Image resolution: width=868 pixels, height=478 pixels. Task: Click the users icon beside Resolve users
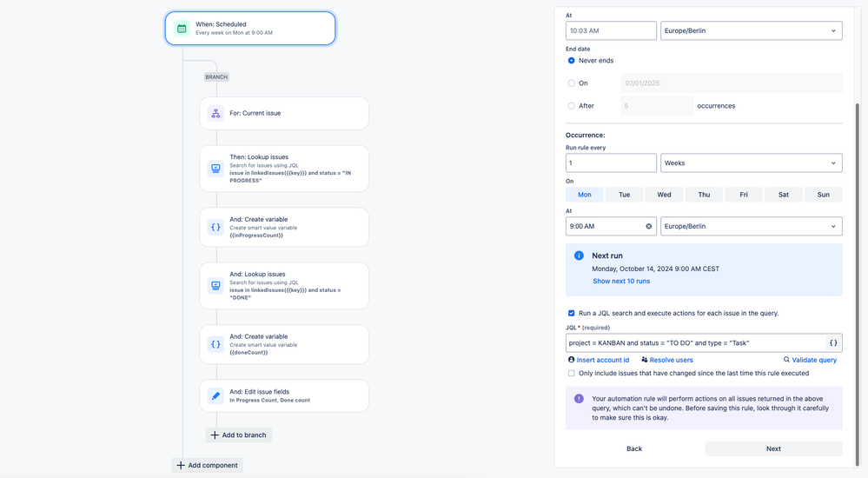click(645, 360)
